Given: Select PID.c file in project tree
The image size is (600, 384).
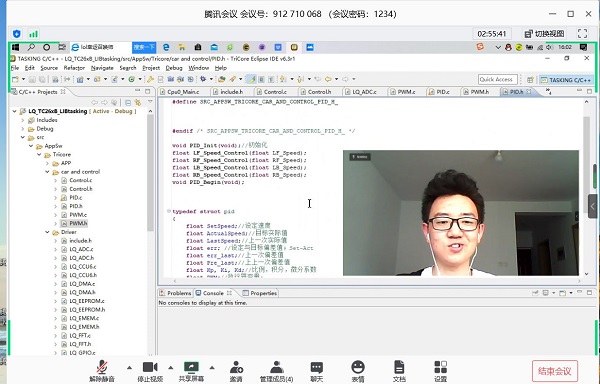Looking at the screenshot, I should click(x=75, y=198).
